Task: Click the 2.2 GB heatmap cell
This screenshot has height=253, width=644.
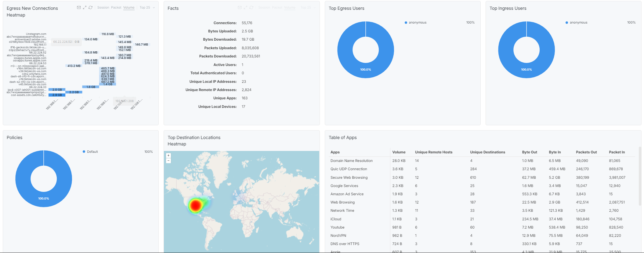Action: 74,92
